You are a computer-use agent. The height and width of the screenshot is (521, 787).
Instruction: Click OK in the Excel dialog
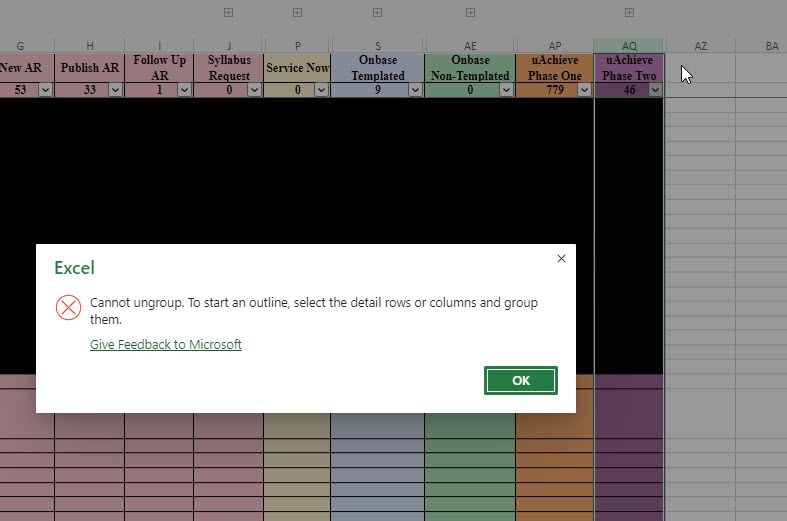(520, 380)
